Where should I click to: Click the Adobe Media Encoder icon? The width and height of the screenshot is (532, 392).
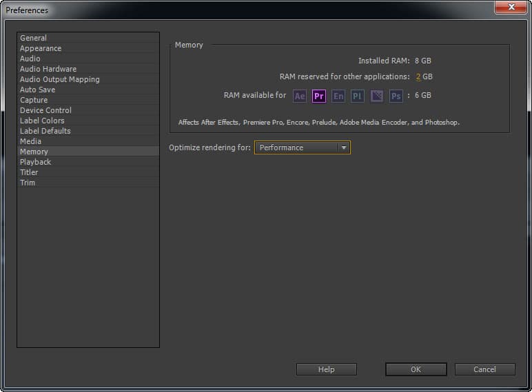click(x=377, y=96)
